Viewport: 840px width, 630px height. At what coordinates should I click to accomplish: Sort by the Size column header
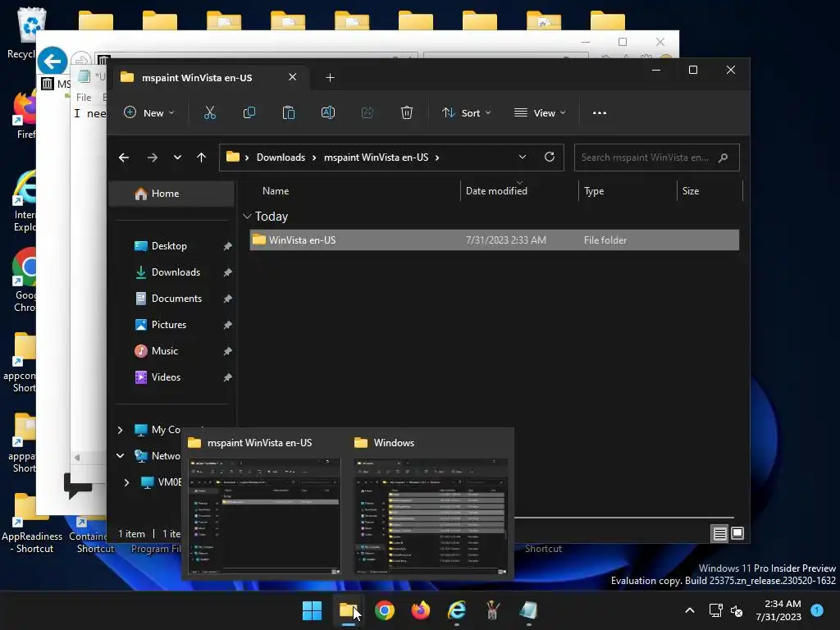pyautogui.click(x=691, y=190)
